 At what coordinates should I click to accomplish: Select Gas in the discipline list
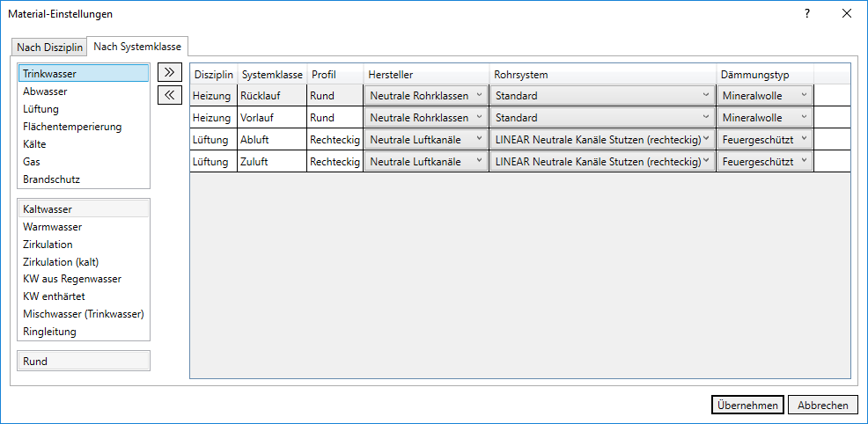pos(84,162)
